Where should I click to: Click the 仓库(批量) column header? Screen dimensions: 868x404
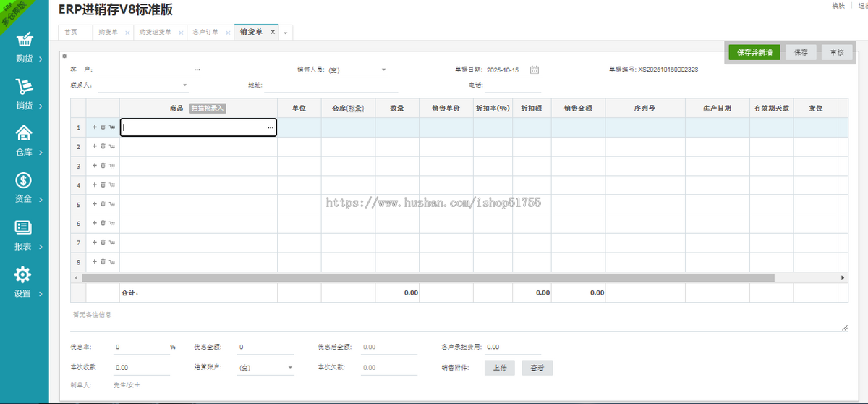(348, 108)
